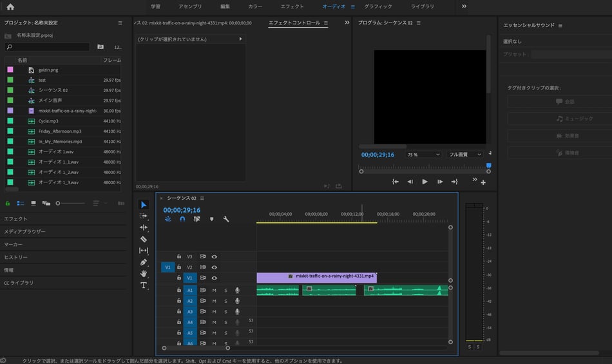The width and height of the screenshot is (612, 364).
Task: Pick the Track Select Forward tool
Action: pos(144,216)
